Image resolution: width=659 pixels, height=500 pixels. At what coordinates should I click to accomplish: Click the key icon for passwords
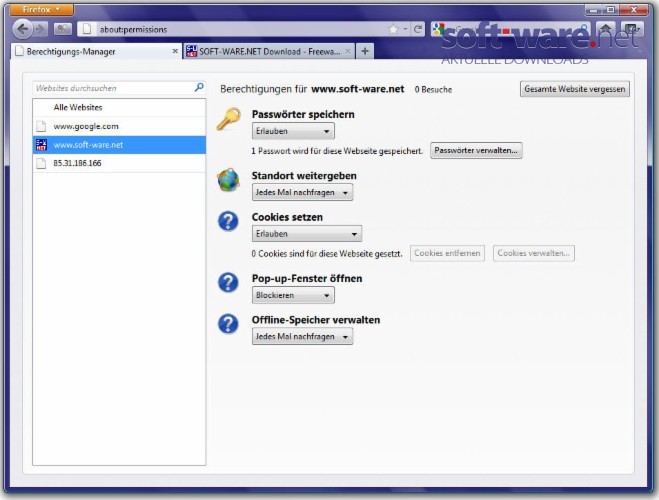coord(229,119)
